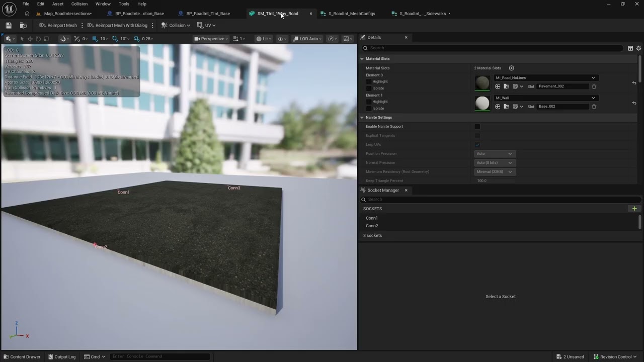Browse to MI_Road_NoLines in Content Browser
The image size is (644, 362).
point(506,86)
